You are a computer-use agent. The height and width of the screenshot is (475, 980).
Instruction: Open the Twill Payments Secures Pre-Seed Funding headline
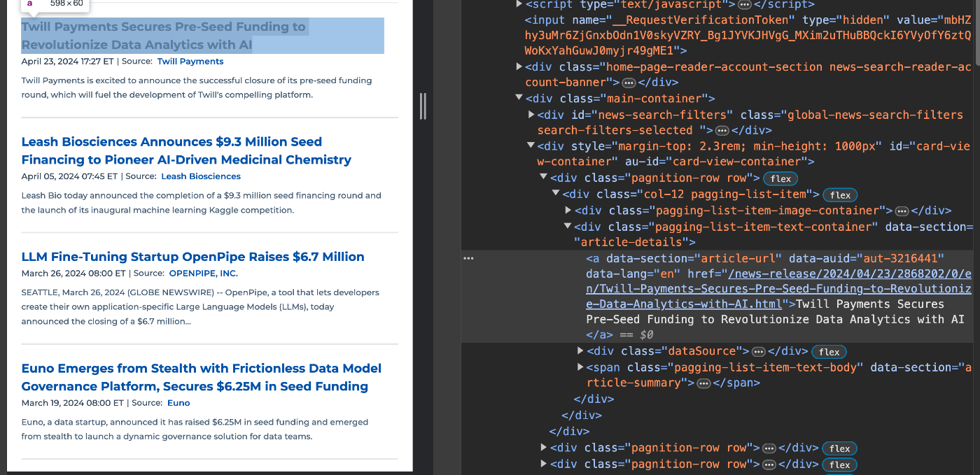click(164, 36)
